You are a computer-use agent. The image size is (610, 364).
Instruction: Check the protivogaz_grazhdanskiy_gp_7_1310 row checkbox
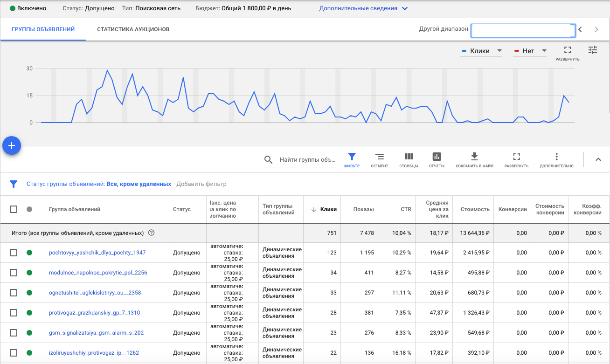(x=14, y=313)
